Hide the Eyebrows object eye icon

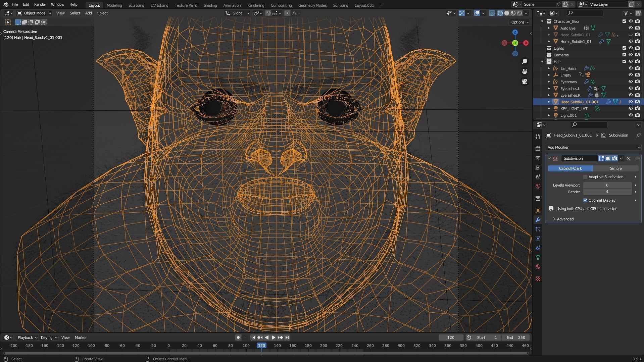click(631, 82)
